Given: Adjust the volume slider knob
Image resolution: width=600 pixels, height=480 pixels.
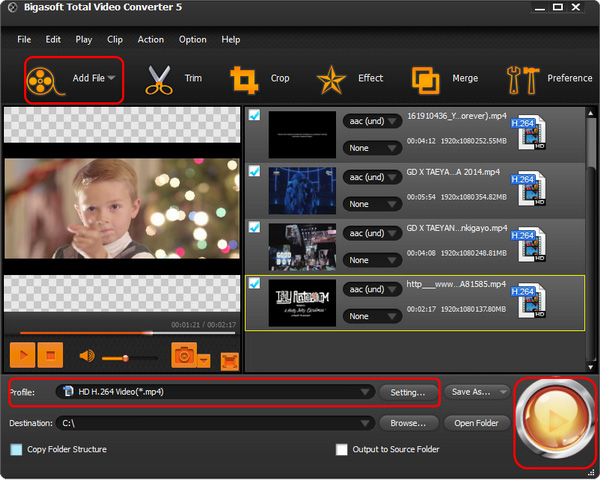Looking at the screenshot, I should (x=125, y=358).
